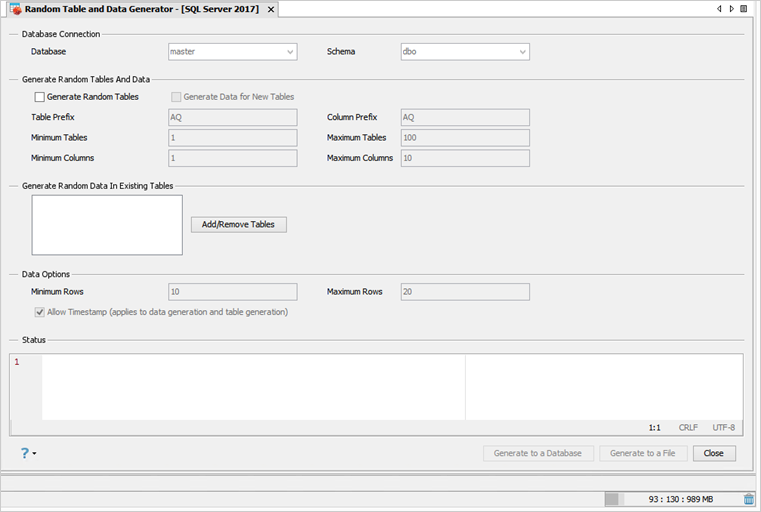Click the Status section label
Screen dimensions: 761x512
click(33, 340)
